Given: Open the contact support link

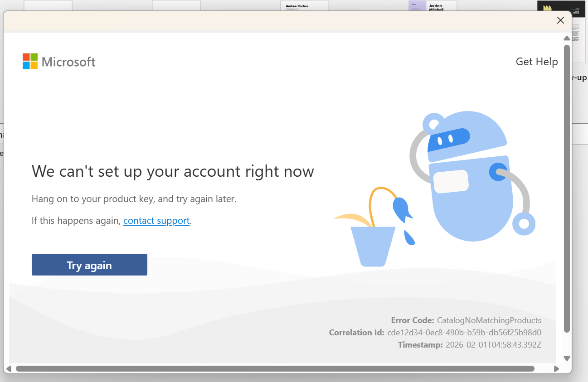Looking at the screenshot, I should [156, 221].
